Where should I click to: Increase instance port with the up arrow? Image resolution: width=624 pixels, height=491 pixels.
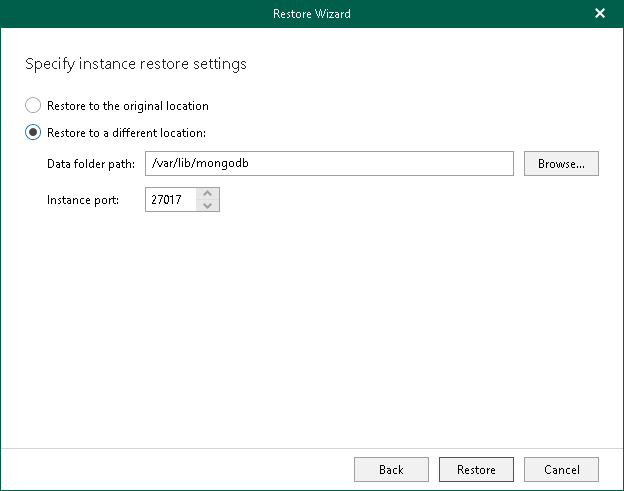[x=208, y=194]
